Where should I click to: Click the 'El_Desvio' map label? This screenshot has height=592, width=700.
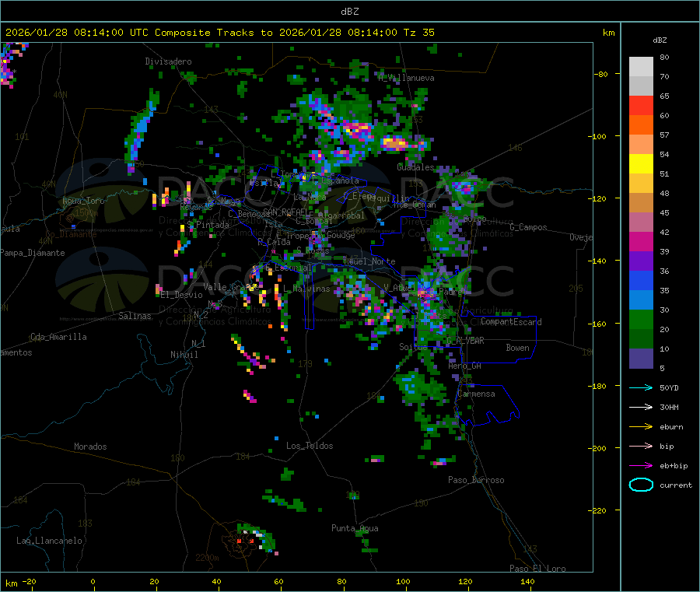click(x=182, y=295)
